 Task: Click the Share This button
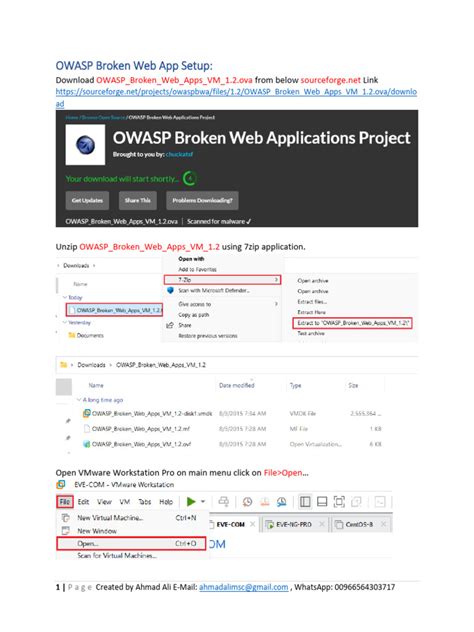[x=137, y=200]
